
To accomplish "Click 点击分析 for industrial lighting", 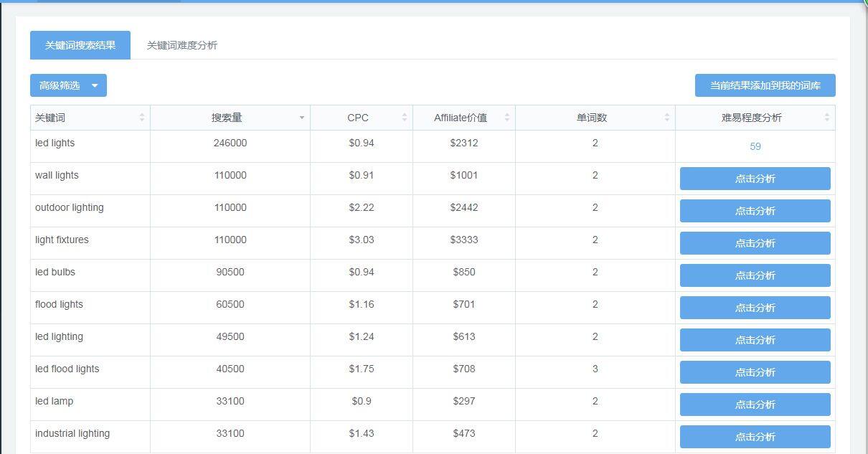I will [755, 437].
